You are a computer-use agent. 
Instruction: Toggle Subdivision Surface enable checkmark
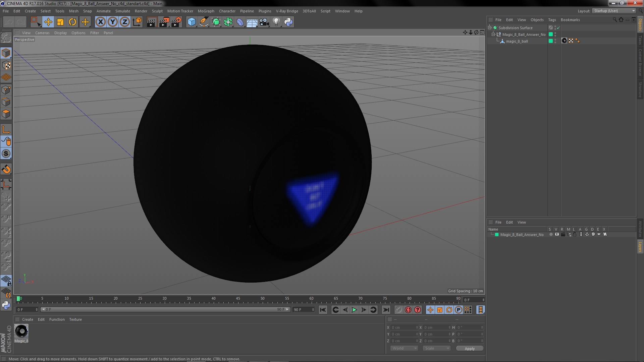coord(558,28)
